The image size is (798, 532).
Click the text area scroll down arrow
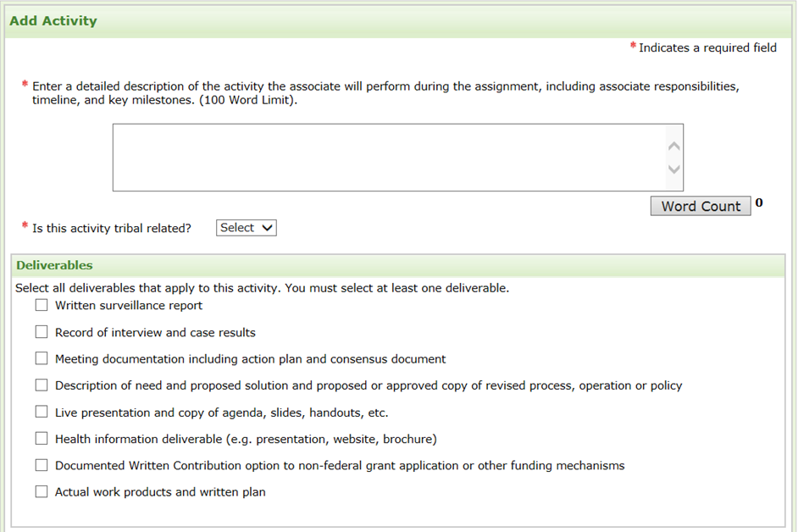tap(674, 169)
